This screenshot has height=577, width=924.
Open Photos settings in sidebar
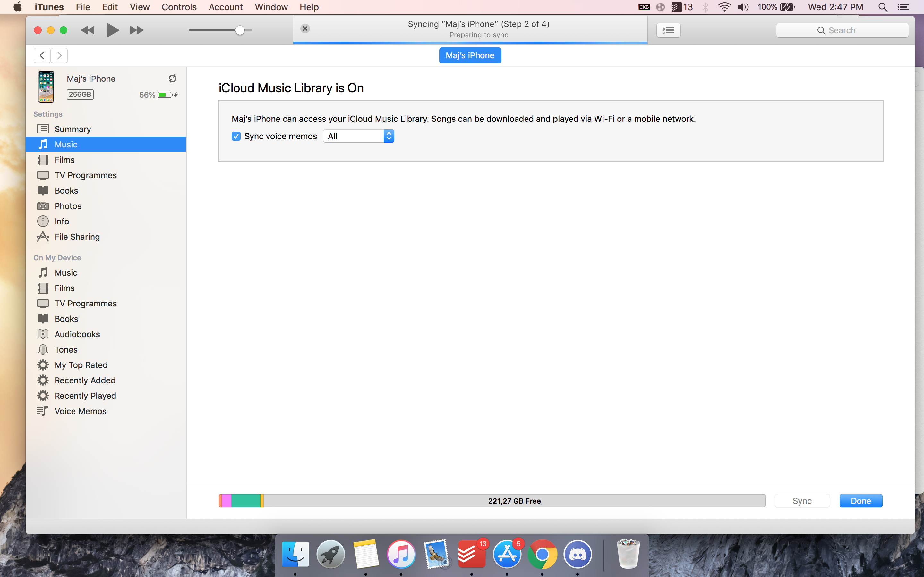(68, 206)
